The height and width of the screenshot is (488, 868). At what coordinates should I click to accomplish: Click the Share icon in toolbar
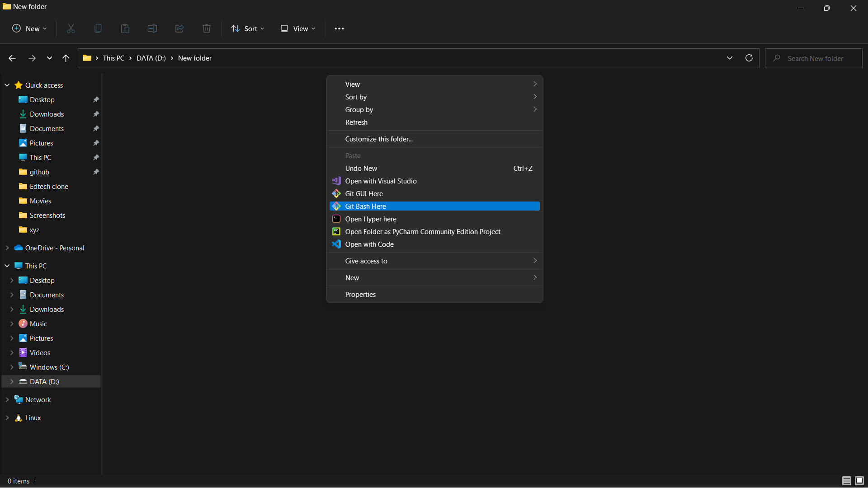tap(179, 28)
